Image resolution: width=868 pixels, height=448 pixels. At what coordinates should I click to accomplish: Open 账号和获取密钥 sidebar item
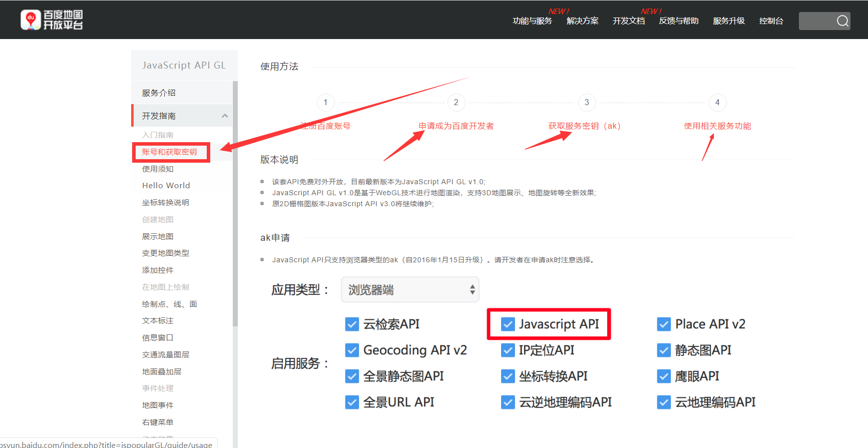(x=170, y=152)
